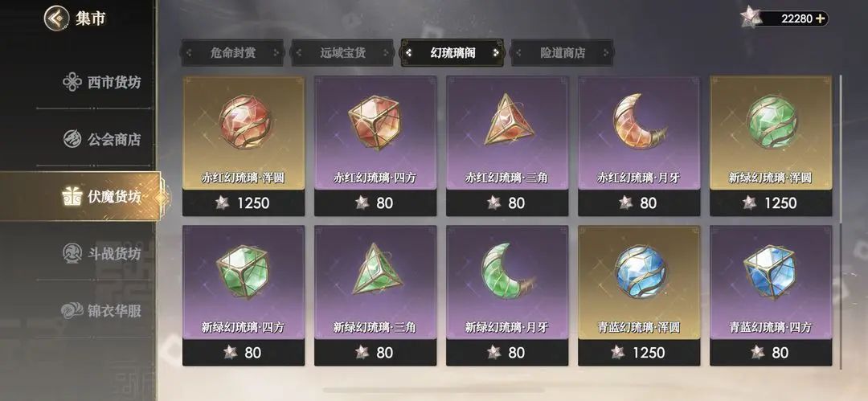The width and height of the screenshot is (868, 401).
Task: Pick the green triangle 新绿幻琉璃·三角 gem
Action: pos(375,295)
